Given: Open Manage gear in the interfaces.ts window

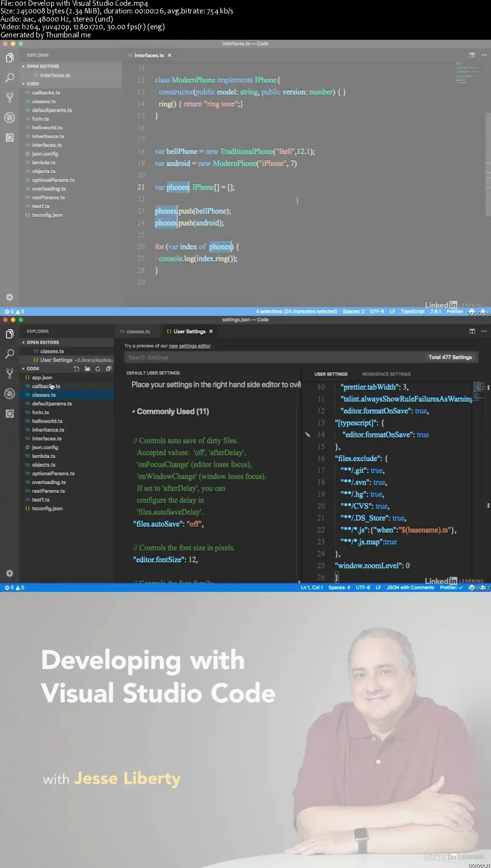Looking at the screenshot, I should (x=10, y=297).
